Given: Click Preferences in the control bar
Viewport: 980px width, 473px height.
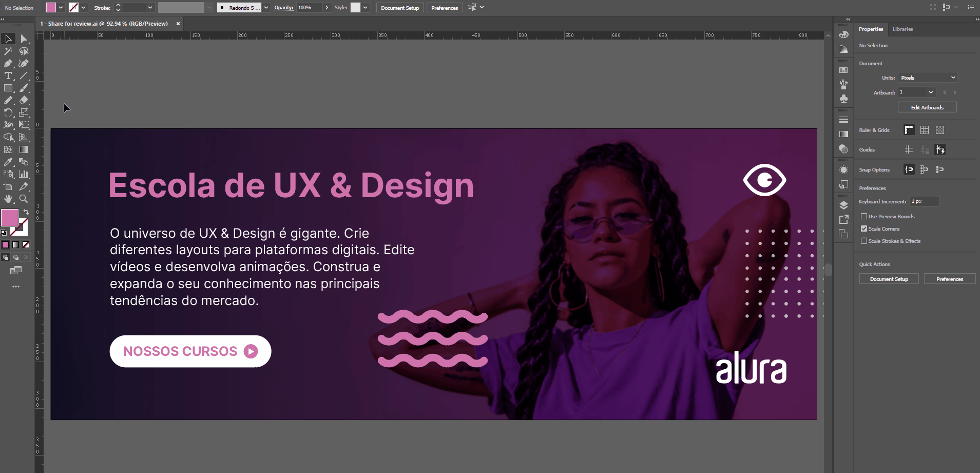Looking at the screenshot, I should (445, 8).
